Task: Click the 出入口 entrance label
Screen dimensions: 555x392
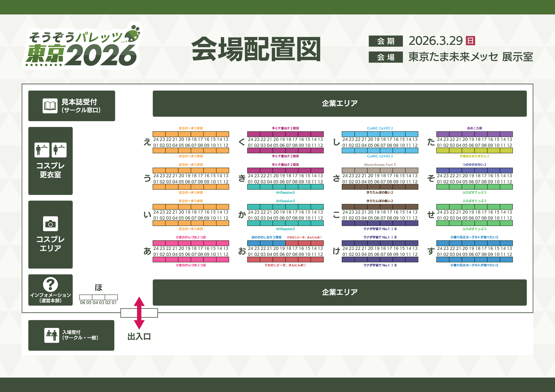Action: pos(139,336)
